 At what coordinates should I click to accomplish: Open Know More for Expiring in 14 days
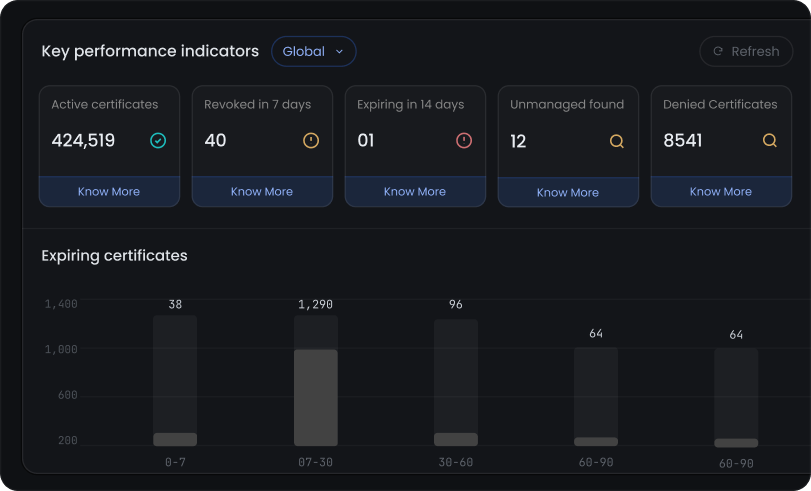coord(415,191)
